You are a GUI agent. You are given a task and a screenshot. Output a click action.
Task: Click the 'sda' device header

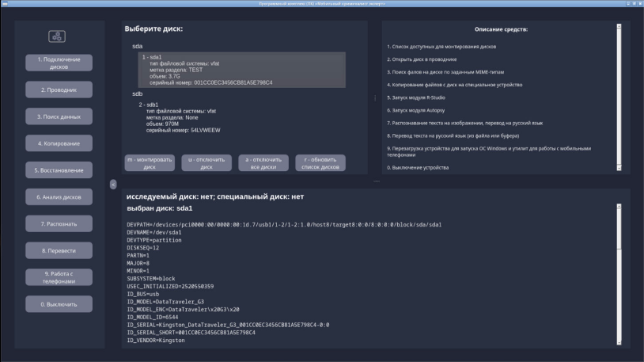click(x=137, y=46)
